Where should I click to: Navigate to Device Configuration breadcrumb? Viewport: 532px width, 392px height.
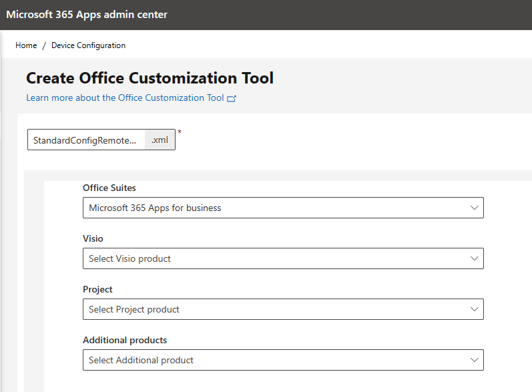tap(88, 45)
